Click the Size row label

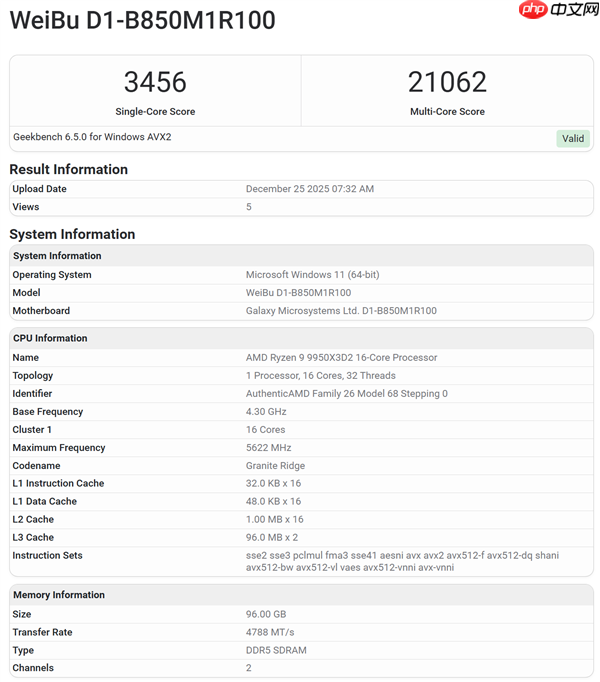(x=22, y=614)
